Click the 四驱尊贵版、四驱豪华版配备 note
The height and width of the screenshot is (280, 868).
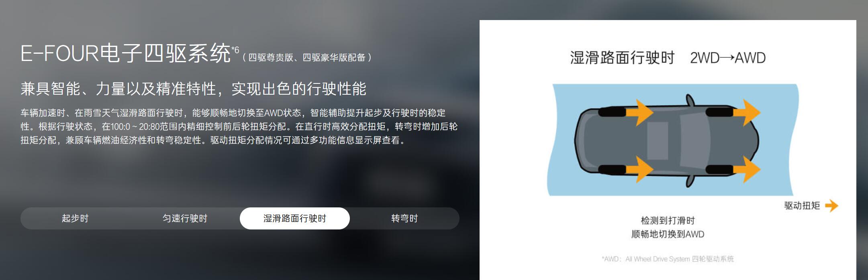point(307,57)
